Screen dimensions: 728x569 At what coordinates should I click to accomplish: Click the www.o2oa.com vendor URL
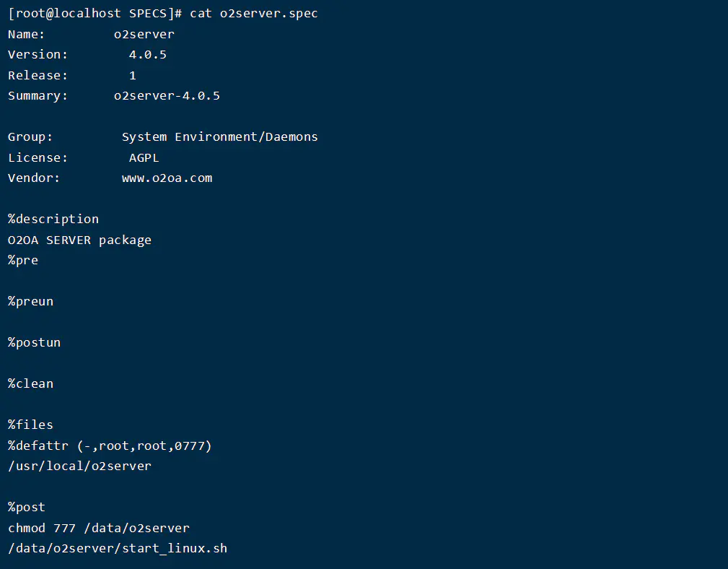pos(167,178)
